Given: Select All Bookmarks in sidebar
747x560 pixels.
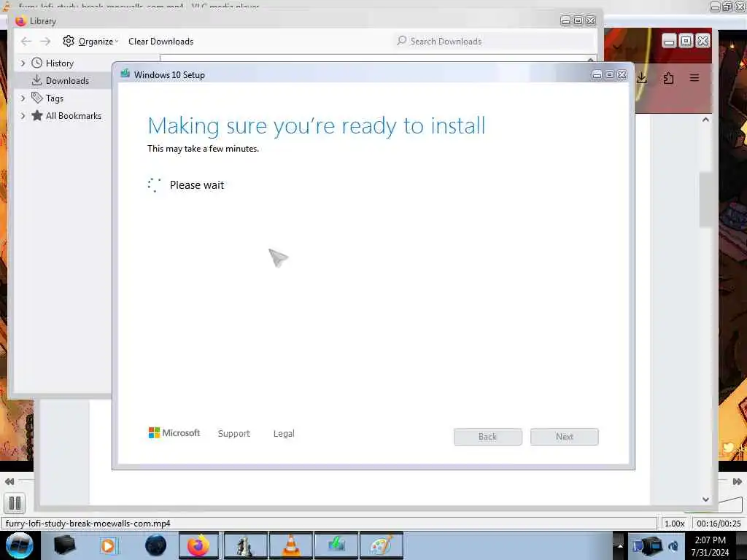Looking at the screenshot, I should [x=74, y=116].
